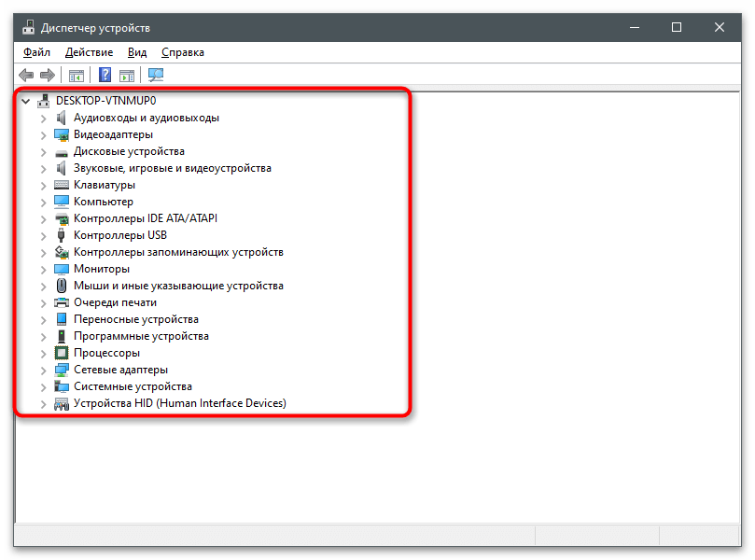Viewport: 755px width, 560px height.
Task: Click the monitor icon for Компьютер
Action: pos(62,202)
